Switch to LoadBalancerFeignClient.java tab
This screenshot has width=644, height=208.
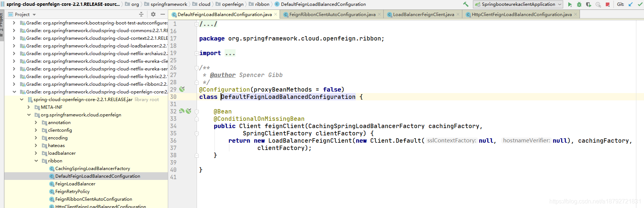coord(423,15)
